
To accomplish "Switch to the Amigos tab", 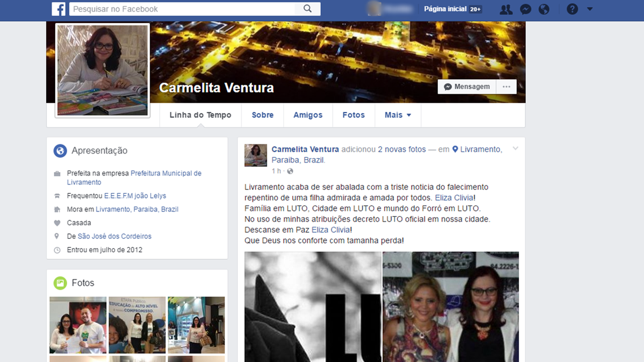I will (x=308, y=115).
